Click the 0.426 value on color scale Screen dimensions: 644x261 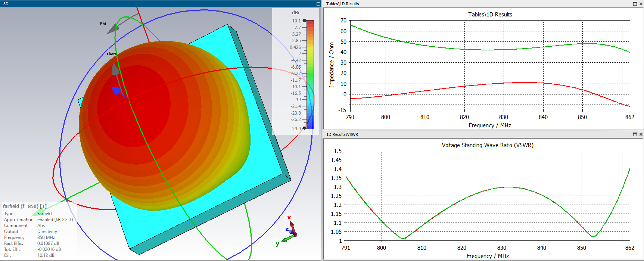295,47
